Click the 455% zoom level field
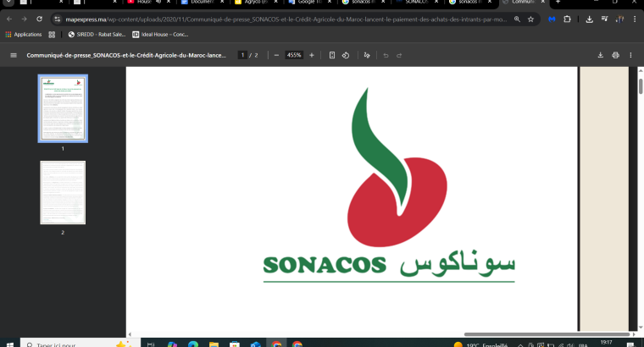The width and height of the screenshot is (644, 347). pyautogui.click(x=294, y=55)
